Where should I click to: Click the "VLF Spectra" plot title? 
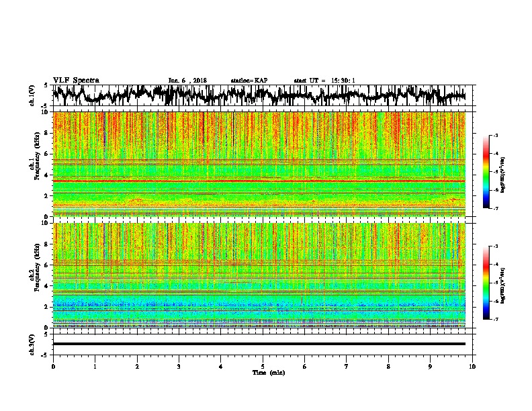76,81
